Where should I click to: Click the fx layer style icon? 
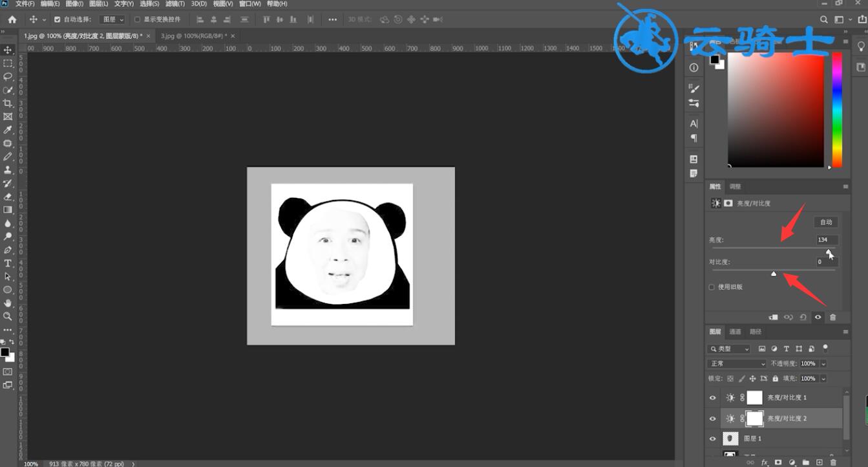[765, 462]
